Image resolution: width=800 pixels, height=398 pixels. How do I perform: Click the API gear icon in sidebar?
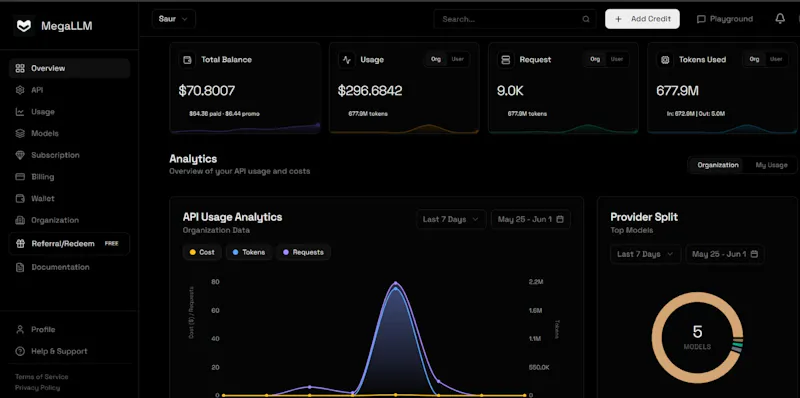[x=20, y=90]
